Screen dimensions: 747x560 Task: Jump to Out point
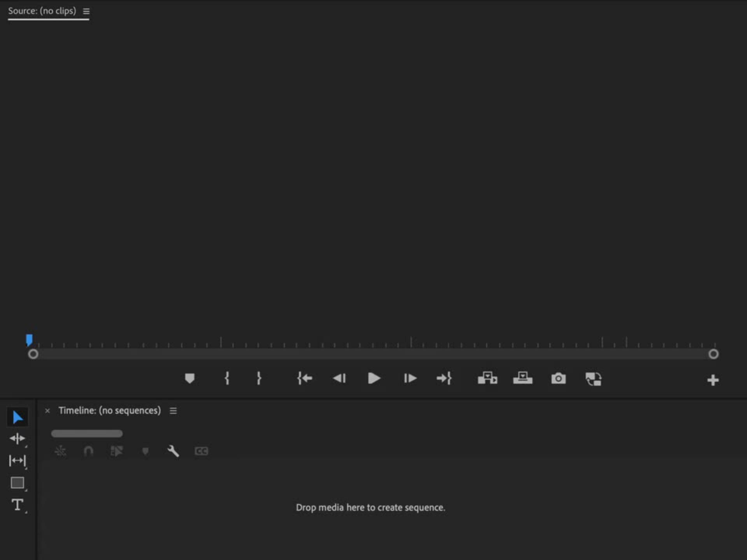click(444, 378)
